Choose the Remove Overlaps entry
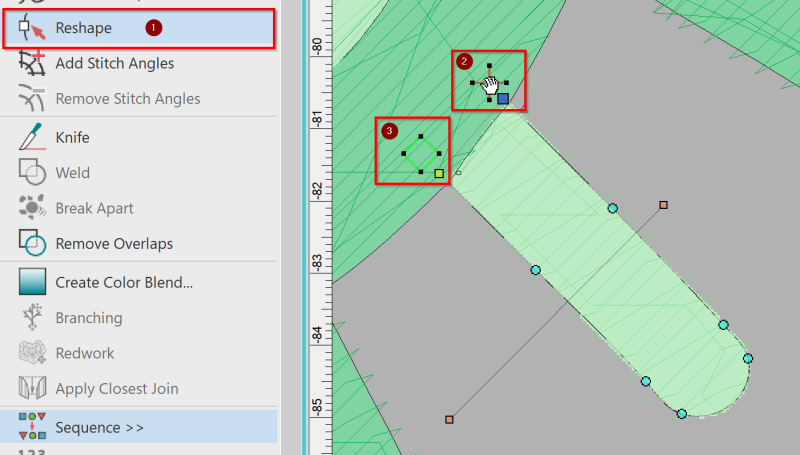Image resolution: width=800 pixels, height=455 pixels. click(x=114, y=244)
